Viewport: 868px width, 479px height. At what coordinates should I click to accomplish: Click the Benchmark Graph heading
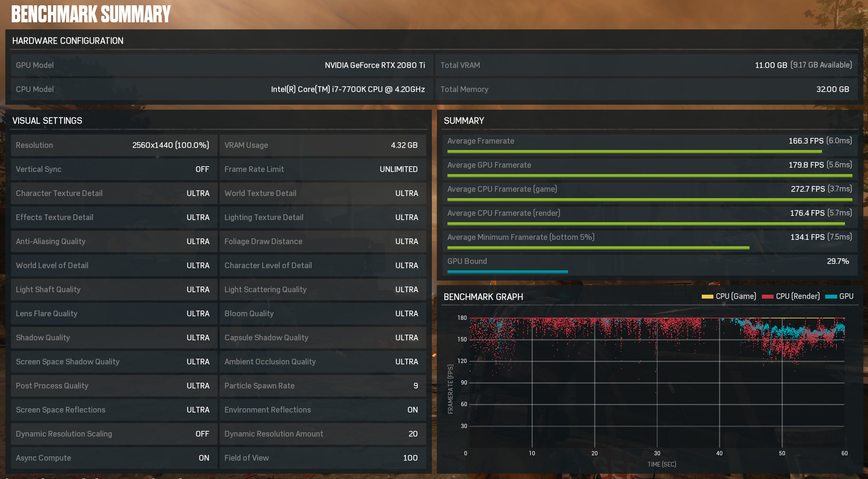pyautogui.click(x=483, y=297)
